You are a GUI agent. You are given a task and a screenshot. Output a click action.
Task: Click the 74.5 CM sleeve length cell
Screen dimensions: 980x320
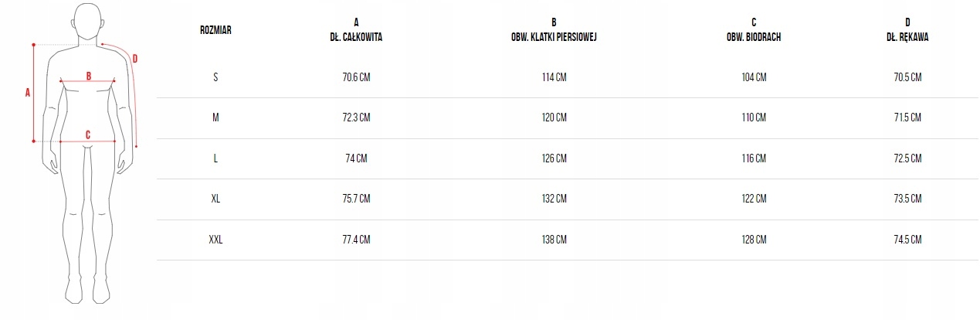click(907, 240)
